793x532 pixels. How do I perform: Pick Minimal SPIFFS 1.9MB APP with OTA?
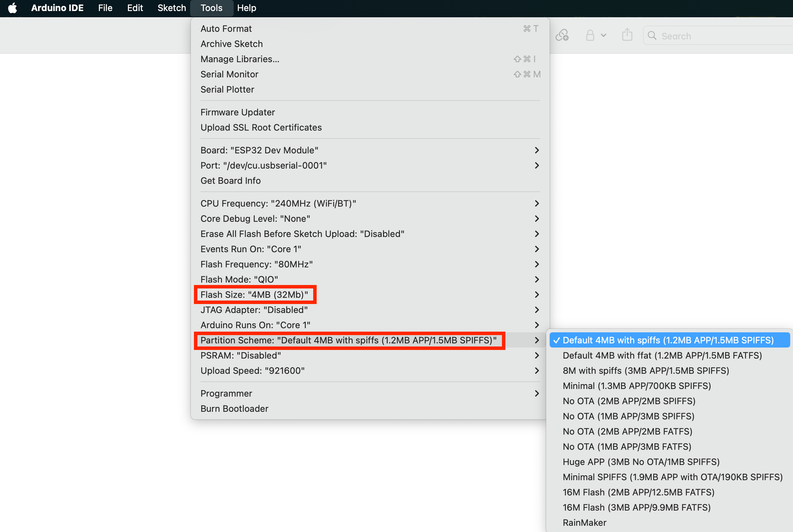(672, 477)
